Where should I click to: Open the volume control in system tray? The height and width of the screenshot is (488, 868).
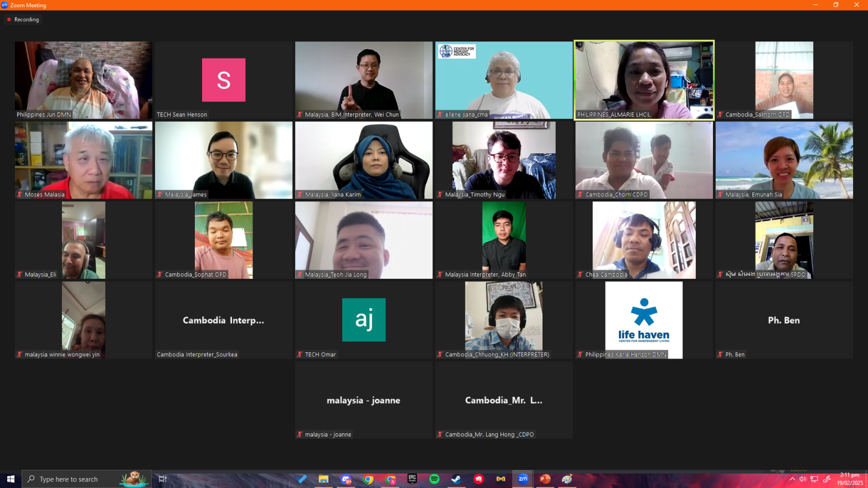coord(803,479)
